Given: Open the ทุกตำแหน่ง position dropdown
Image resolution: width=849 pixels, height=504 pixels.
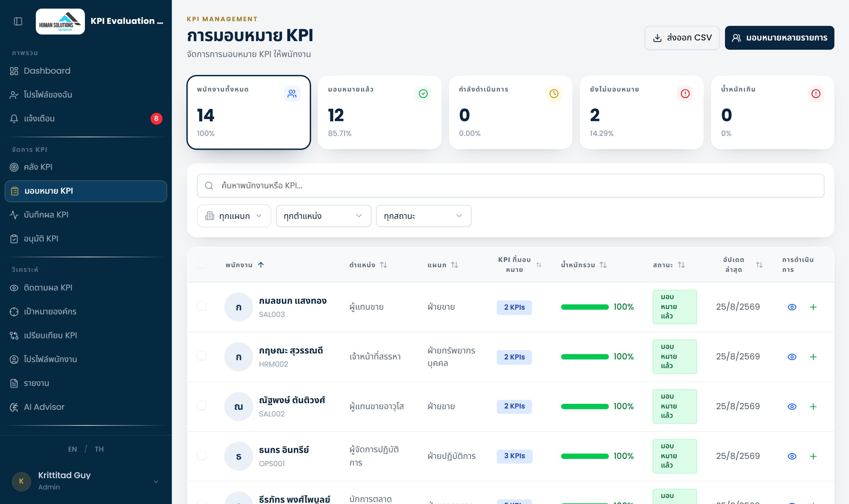Looking at the screenshot, I should click(x=323, y=216).
